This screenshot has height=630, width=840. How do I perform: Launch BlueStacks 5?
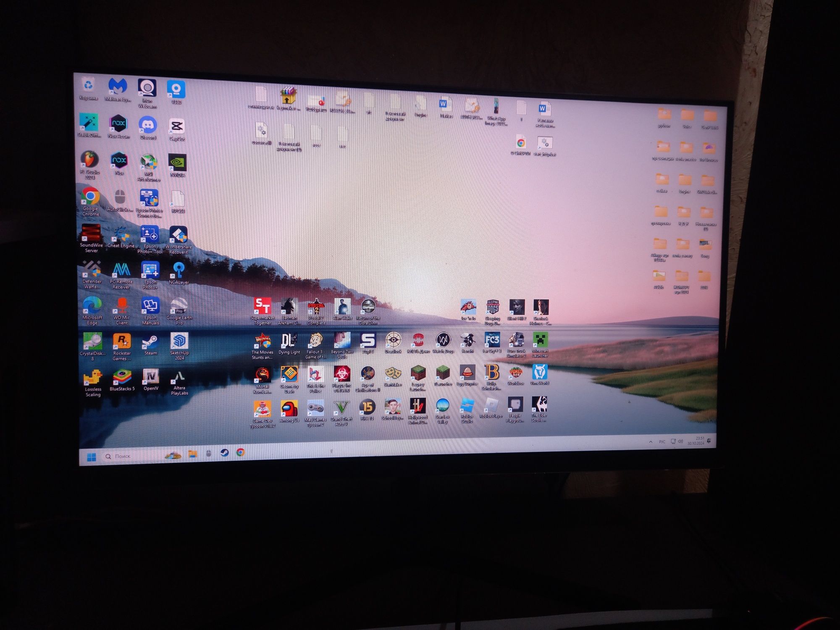click(x=122, y=380)
